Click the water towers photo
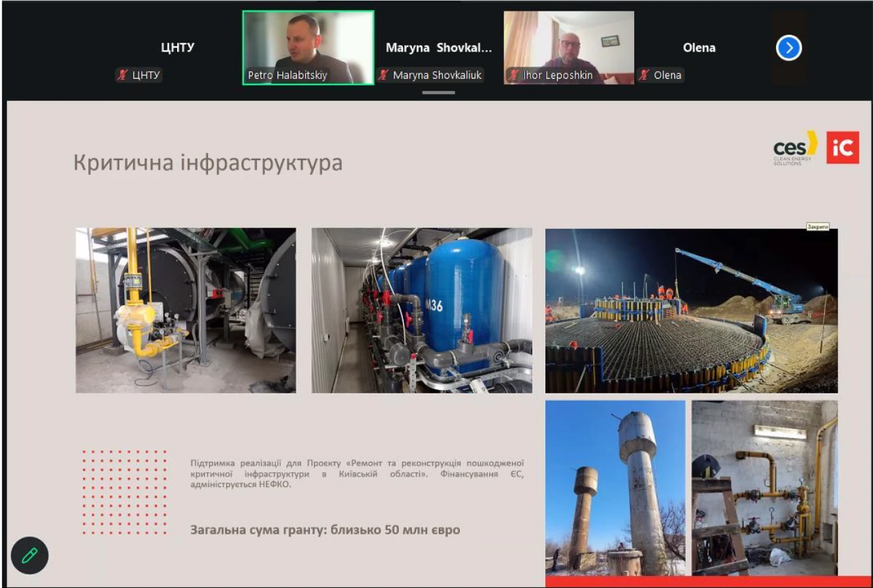Screen dimensions: 873x588 tap(615, 487)
